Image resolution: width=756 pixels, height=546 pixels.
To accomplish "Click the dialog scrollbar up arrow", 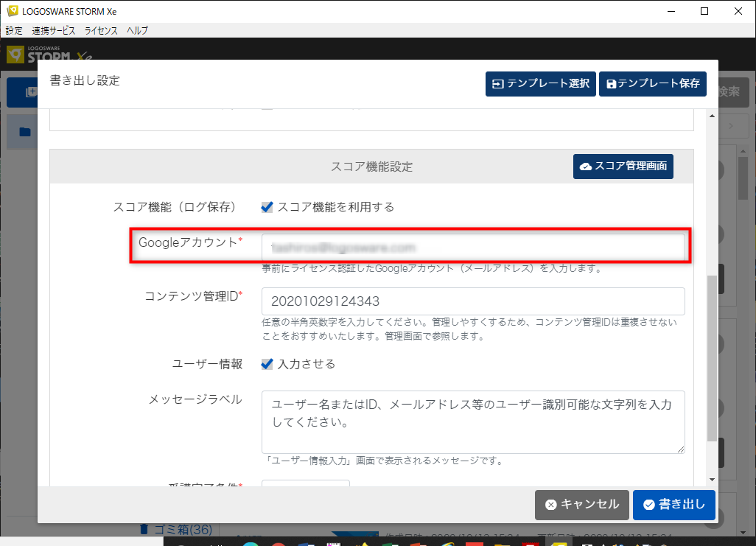I will coord(712,116).
